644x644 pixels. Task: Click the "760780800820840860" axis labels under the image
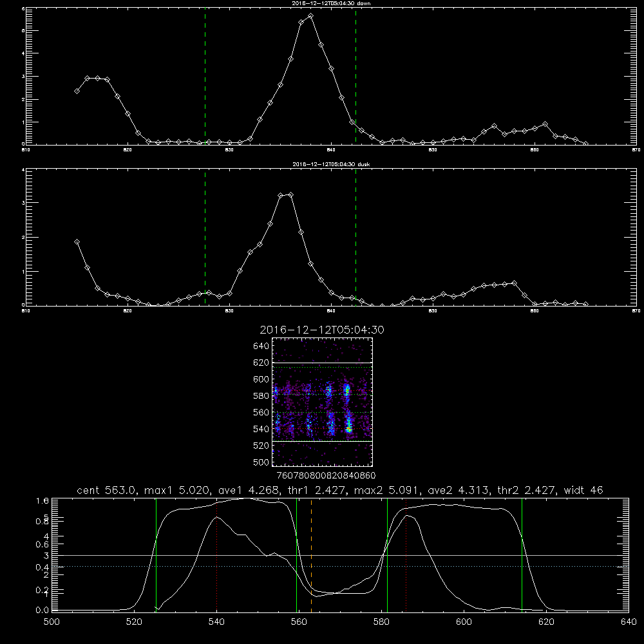point(327,475)
